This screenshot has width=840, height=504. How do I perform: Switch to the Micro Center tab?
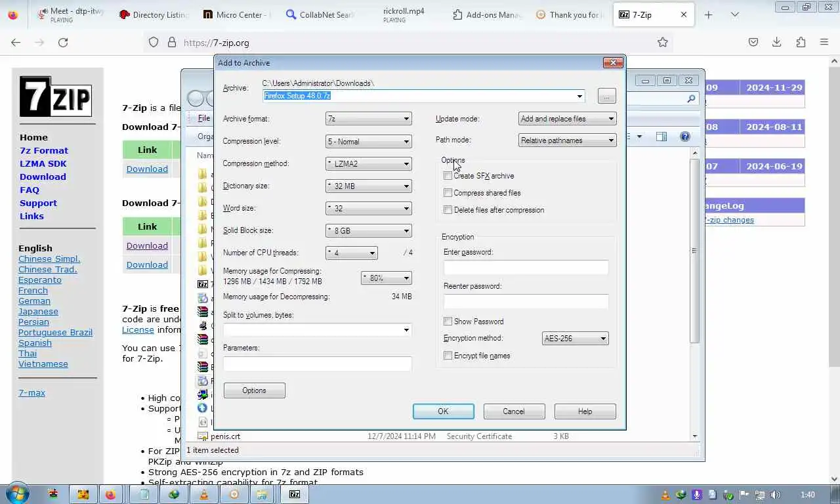[x=237, y=14]
